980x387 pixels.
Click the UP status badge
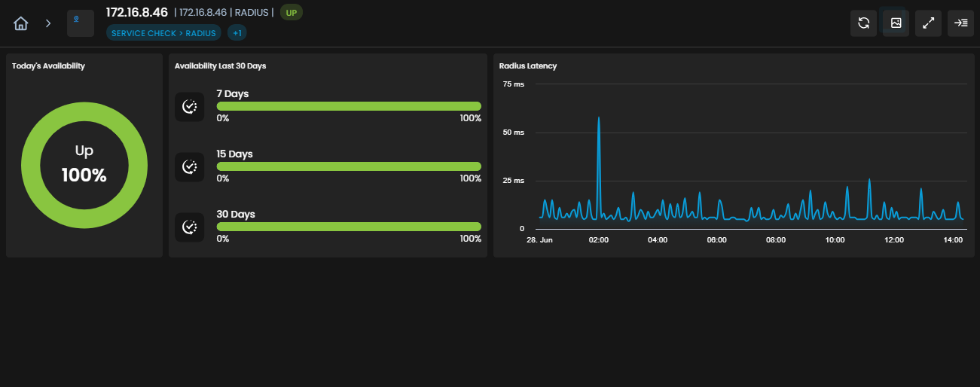[291, 12]
